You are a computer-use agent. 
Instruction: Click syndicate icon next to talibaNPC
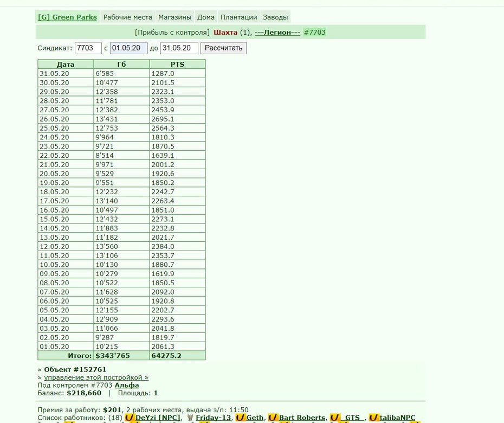tap(373, 418)
